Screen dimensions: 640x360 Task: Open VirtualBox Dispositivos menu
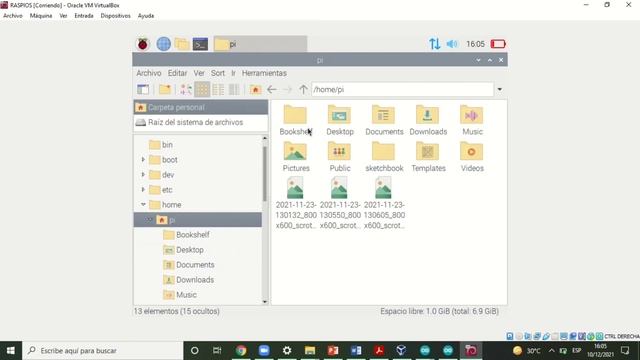116,16
